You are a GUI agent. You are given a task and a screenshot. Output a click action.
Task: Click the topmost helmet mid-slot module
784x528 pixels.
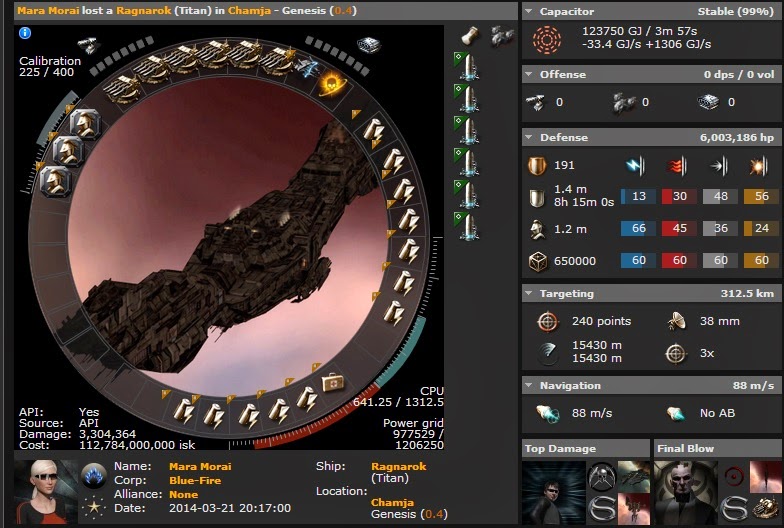tap(85, 123)
